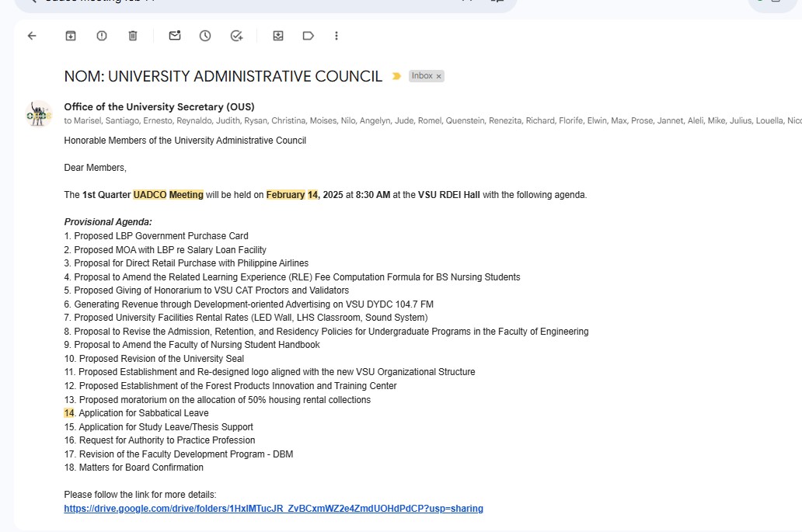
Task: Remove the Inbox label from the email
Action: click(x=439, y=76)
